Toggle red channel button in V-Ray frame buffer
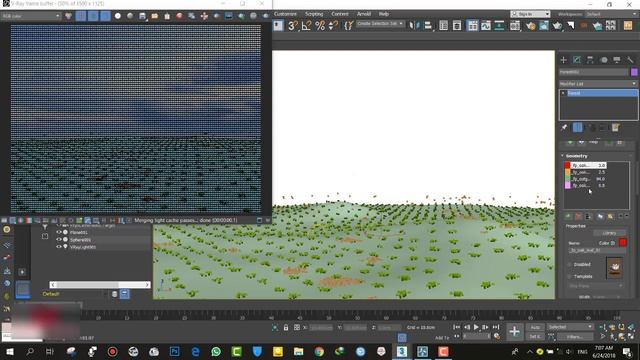 pyautogui.click(x=81, y=16)
